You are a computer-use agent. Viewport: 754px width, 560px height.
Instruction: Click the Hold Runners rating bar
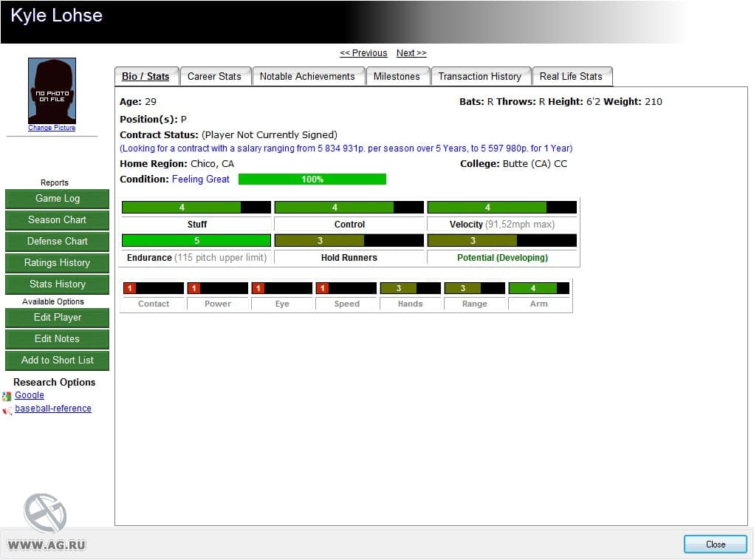349,241
